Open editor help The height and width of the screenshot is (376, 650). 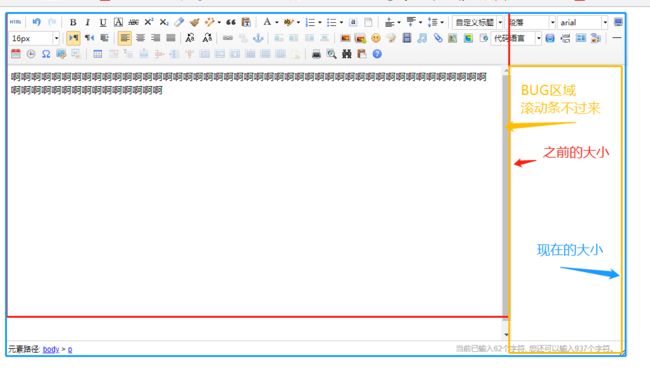pyautogui.click(x=377, y=54)
